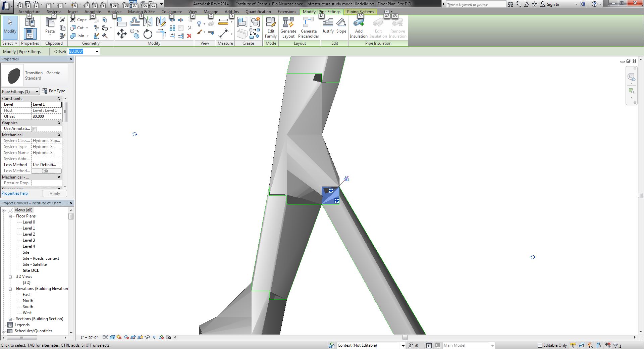Click the Justify pipe tool
The image size is (644, 349).
[x=328, y=26]
